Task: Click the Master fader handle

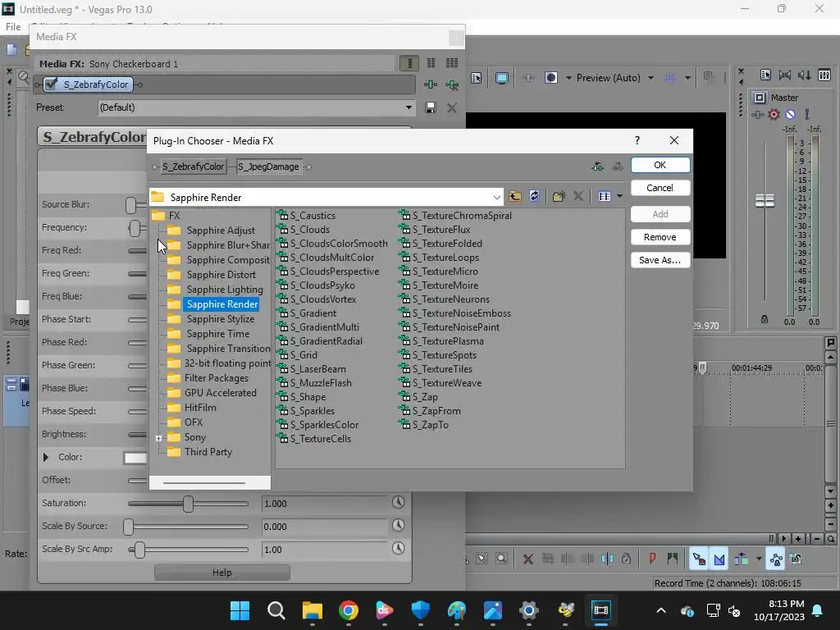Action: pos(765,201)
